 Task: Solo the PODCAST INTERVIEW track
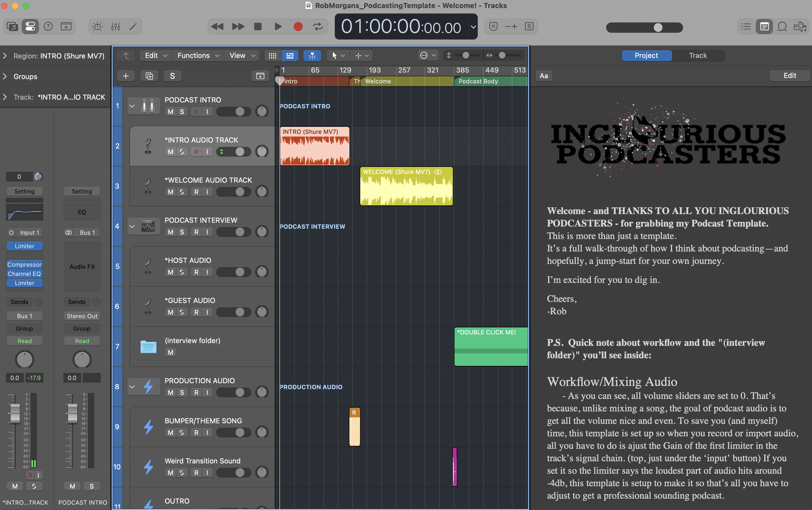point(182,232)
